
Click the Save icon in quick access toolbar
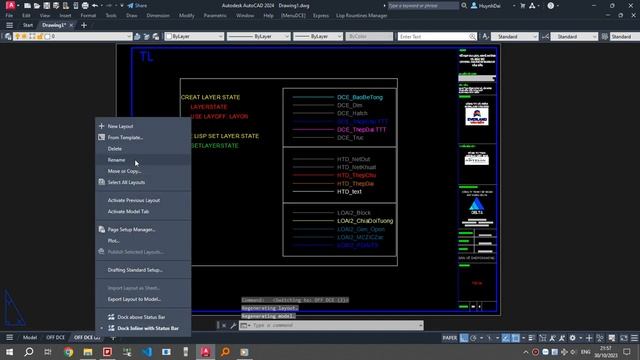tap(47, 6)
